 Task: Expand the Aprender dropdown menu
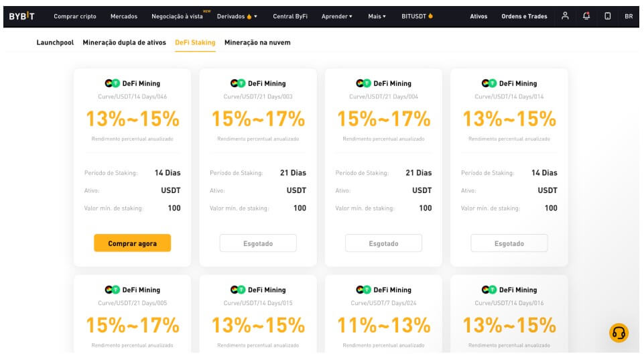(337, 17)
